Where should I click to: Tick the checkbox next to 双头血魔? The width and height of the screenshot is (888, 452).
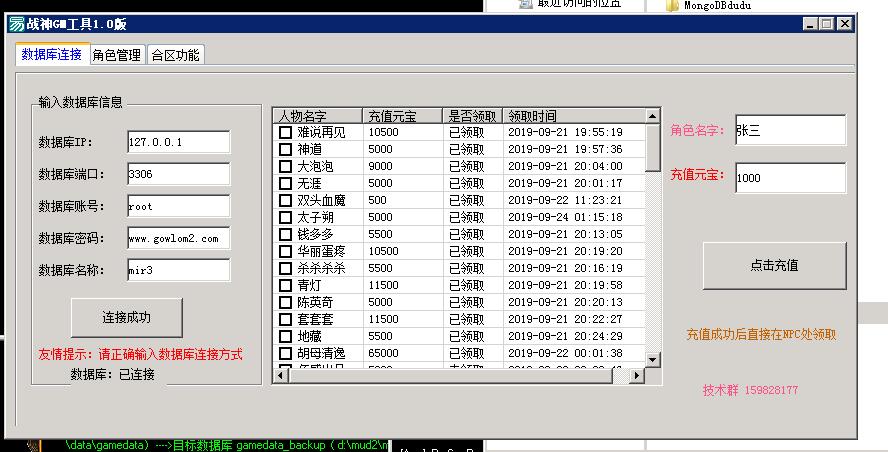285,200
